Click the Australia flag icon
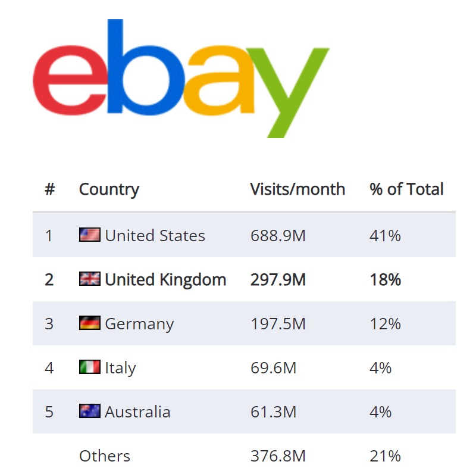476x474 pixels. (90, 411)
